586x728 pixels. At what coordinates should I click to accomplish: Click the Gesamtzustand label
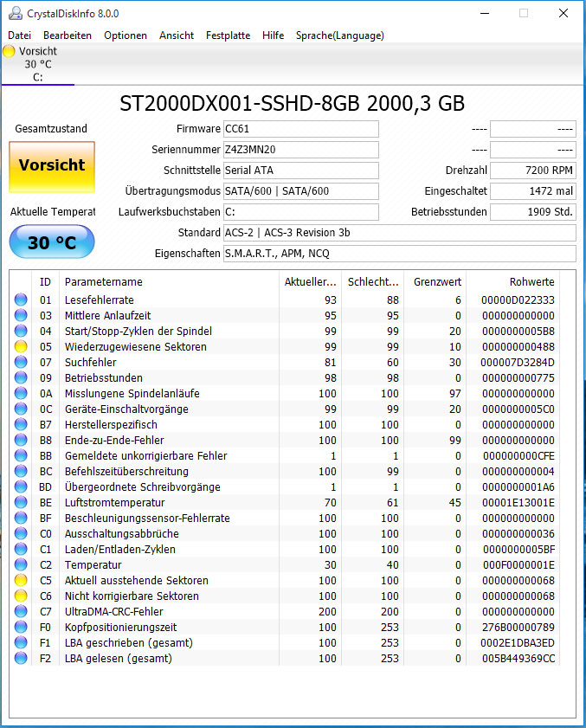(x=51, y=129)
